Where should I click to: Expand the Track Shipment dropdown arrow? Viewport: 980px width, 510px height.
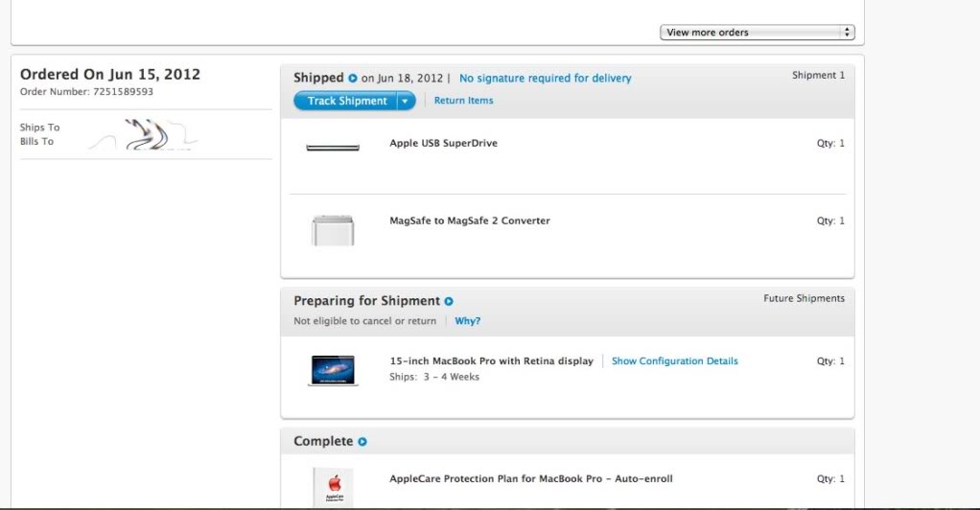[x=406, y=101]
